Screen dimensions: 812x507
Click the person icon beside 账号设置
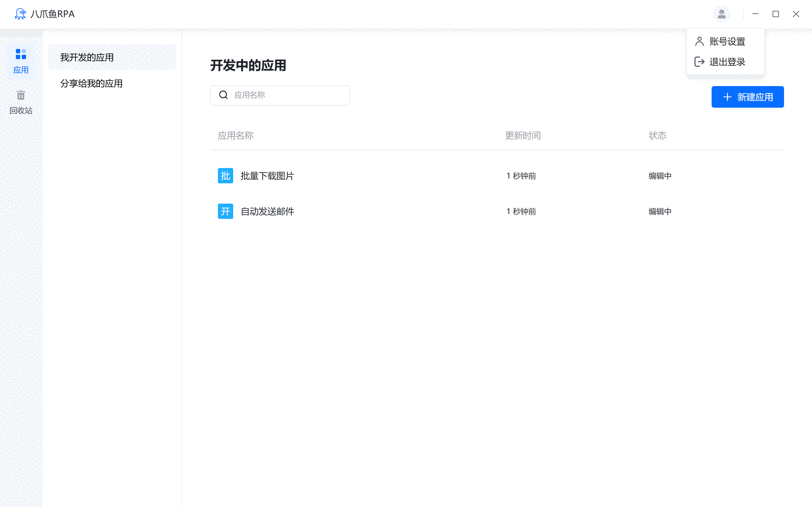pyautogui.click(x=699, y=41)
